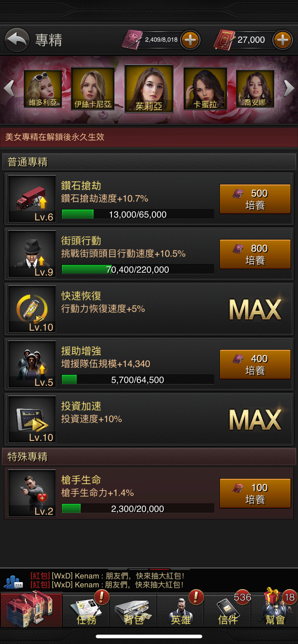Screen dimensions: 298x644
Task: Add more pink notebook items with plus
Action: tap(190, 40)
